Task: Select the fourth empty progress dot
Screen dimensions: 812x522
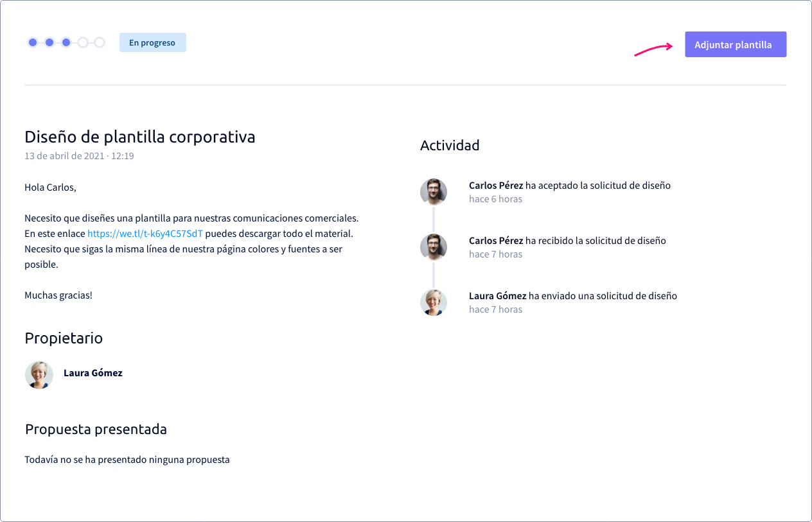Action: tap(83, 42)
